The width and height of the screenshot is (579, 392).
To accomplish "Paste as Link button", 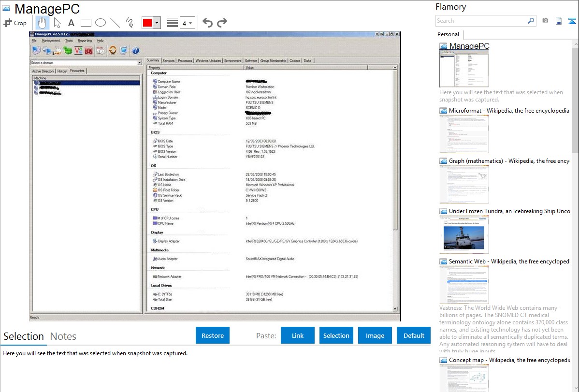I will pos(298,335).
